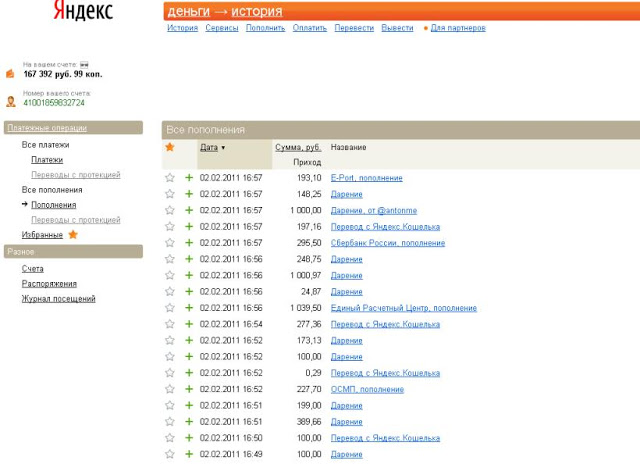Click the orange bullet before 'Для партнеров'
Screen dimensions: 640x464
tap(426, 28)
